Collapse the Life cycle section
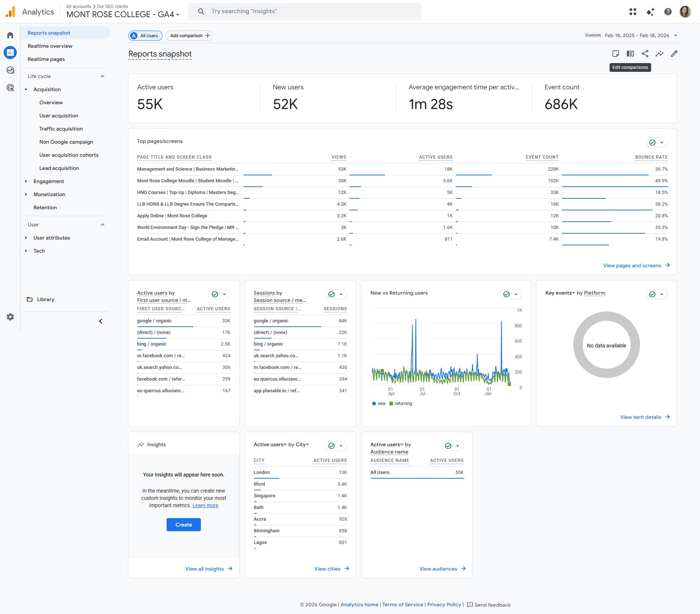 pos(102,76)
